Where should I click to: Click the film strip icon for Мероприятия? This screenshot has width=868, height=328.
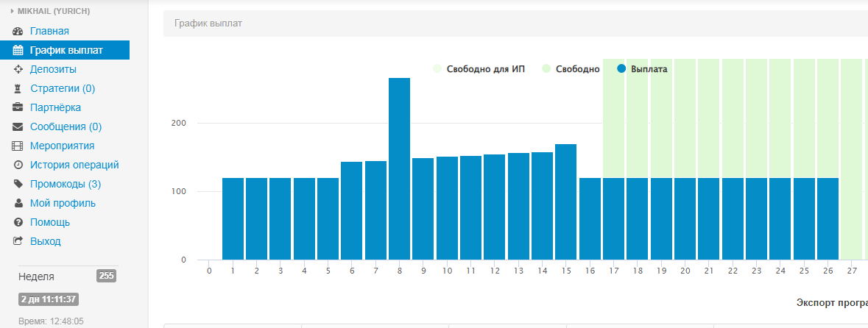coord(18,146)
